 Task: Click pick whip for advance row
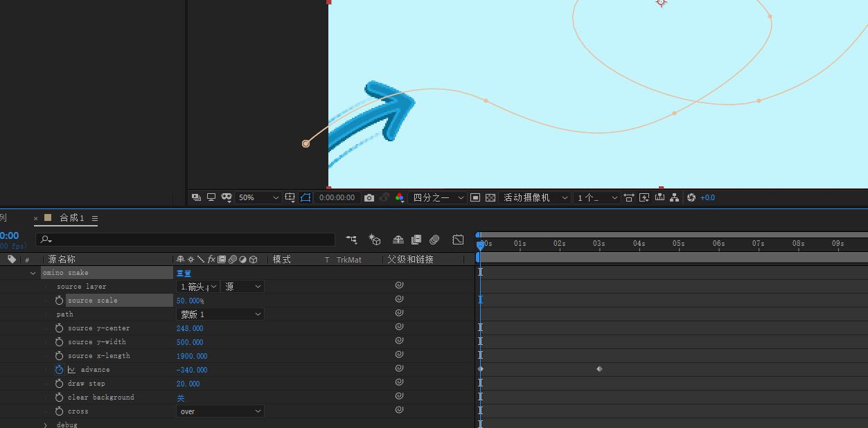click(x=399, y=368)
